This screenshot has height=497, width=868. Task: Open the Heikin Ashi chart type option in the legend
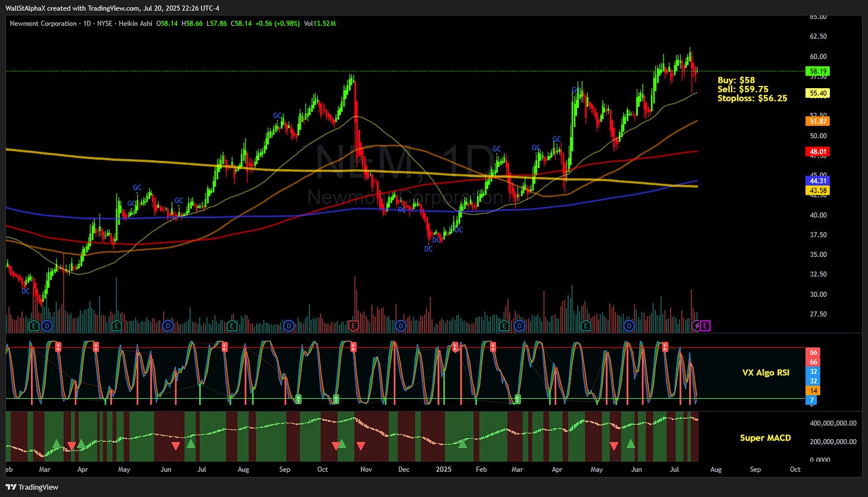[x=134, y=24]
